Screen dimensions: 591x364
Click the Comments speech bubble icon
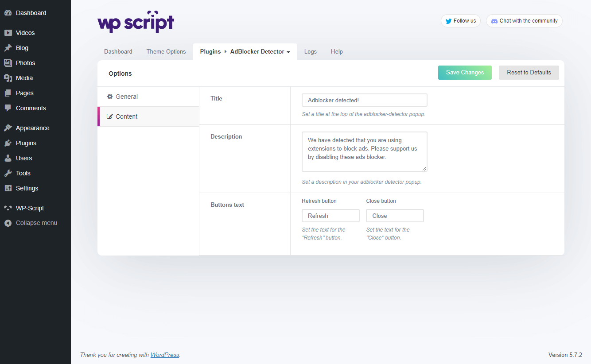[8, 108]
